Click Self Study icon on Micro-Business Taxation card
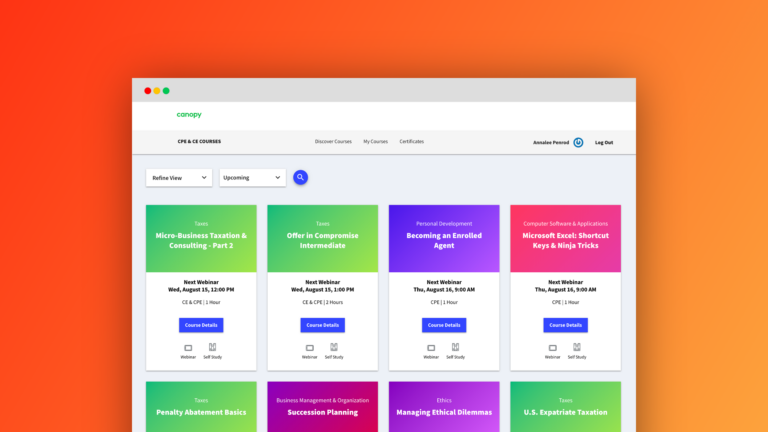768x432 pixels. click(213, 347)
